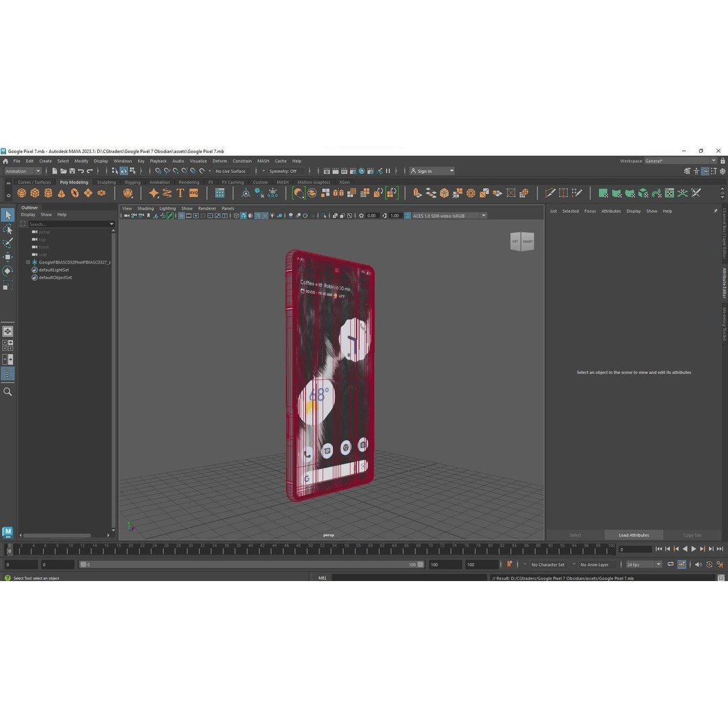Open the Workspace General dropdown
Viewport: 728px width, 728px height.
pos(681,160)
